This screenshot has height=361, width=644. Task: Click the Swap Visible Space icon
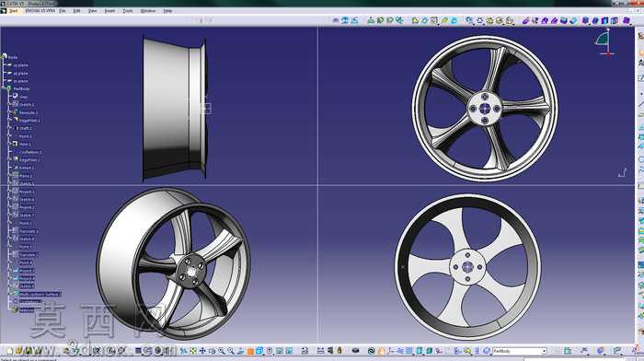pyautogui.click(x=289, y=351)
